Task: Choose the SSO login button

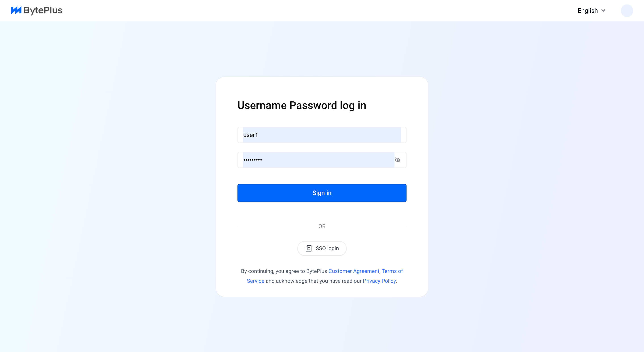Action: [x=322, y=248]
